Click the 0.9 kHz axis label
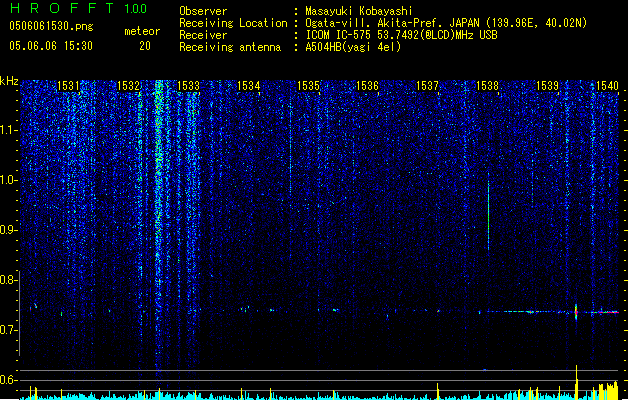The width and height of the screenshot is (629, 400). (8, 230)
